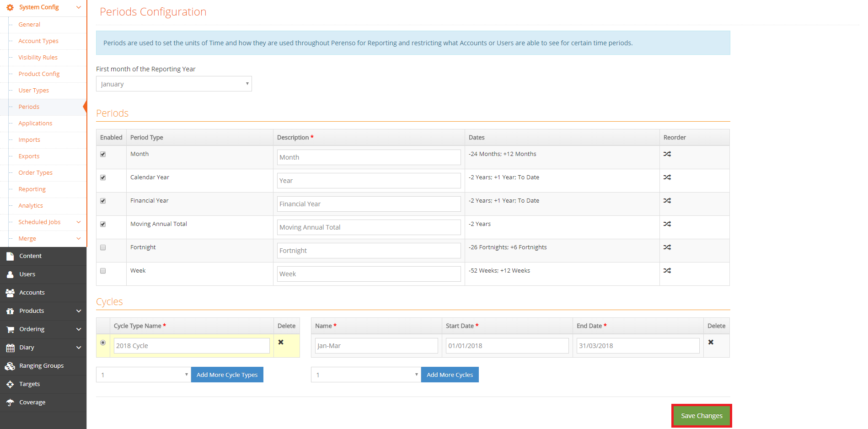
Task: Expand the Merge submenu chevron
Action: 79,239
